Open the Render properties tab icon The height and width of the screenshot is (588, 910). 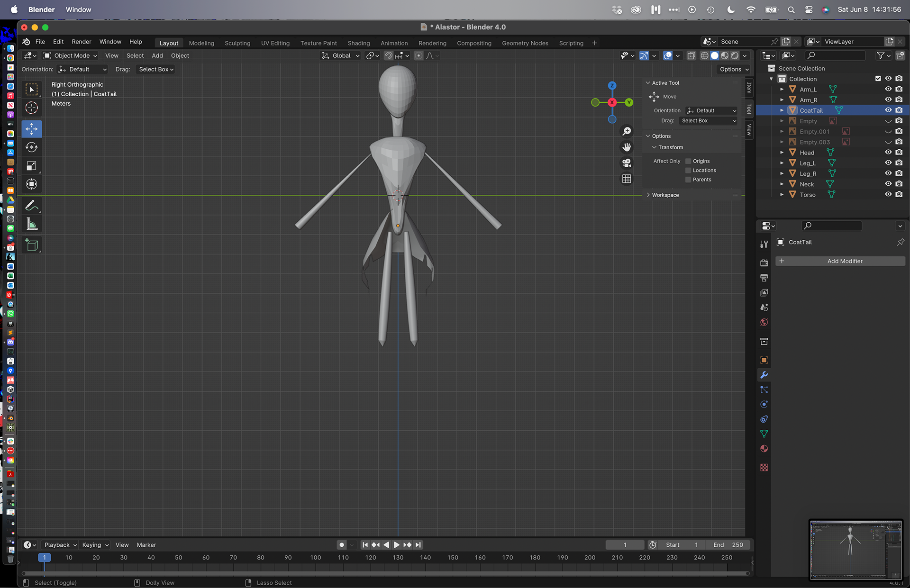click(764, 263)
